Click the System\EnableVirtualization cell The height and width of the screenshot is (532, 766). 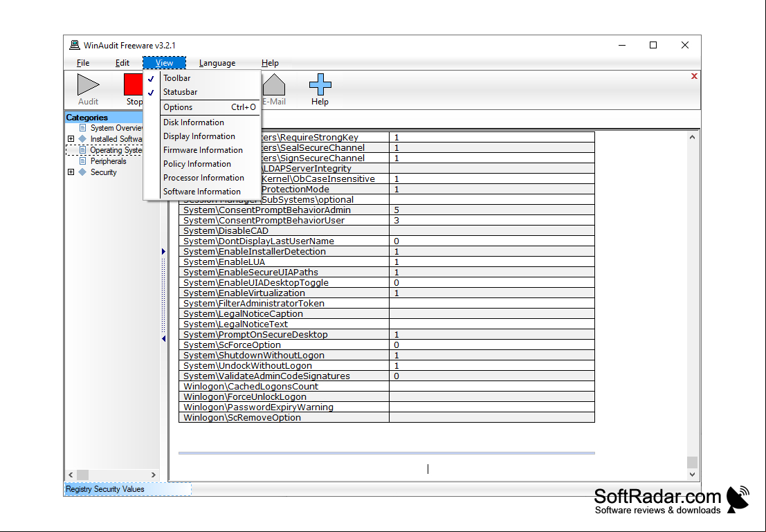coord(284,293)
